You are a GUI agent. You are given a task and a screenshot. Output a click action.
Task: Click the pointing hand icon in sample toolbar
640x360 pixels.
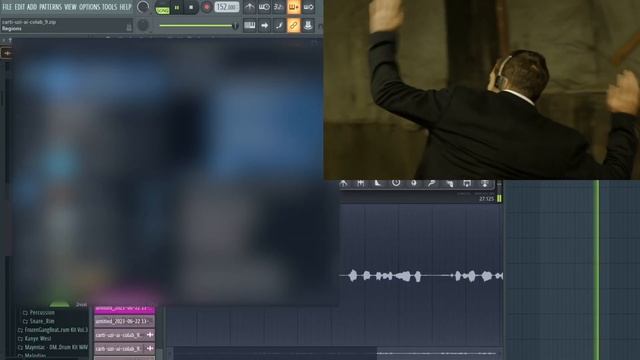(449, 183)
